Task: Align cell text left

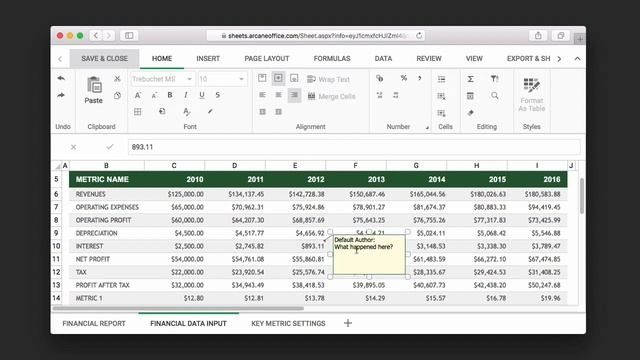Action: (x=262, y=95)
